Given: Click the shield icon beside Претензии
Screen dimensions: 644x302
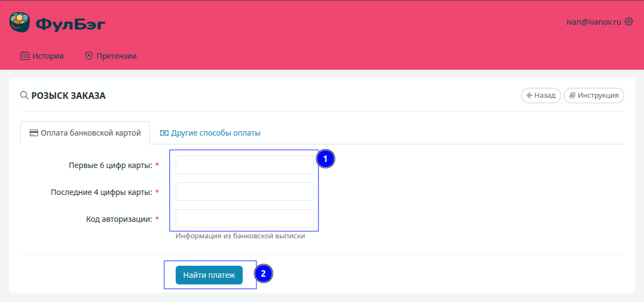Looking at the screenshot, I should pyautogui.click(x=88, y=55).
